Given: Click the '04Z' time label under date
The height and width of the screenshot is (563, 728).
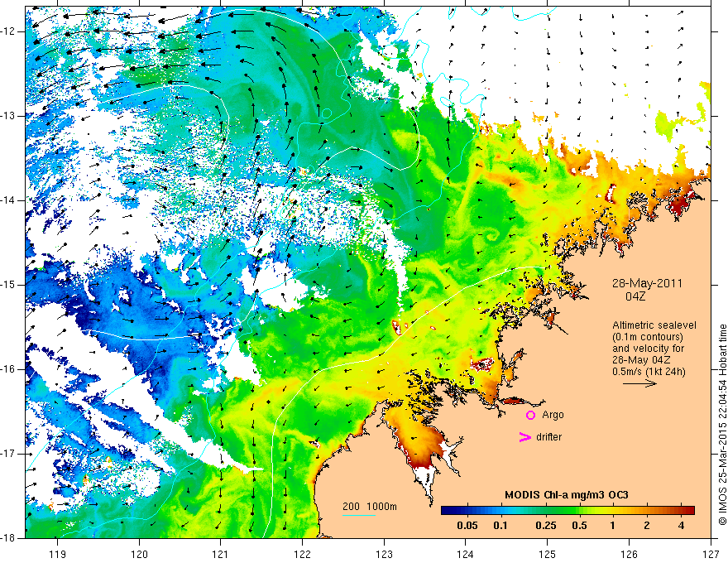Looking at the screenshot, I should coord(635,296).
